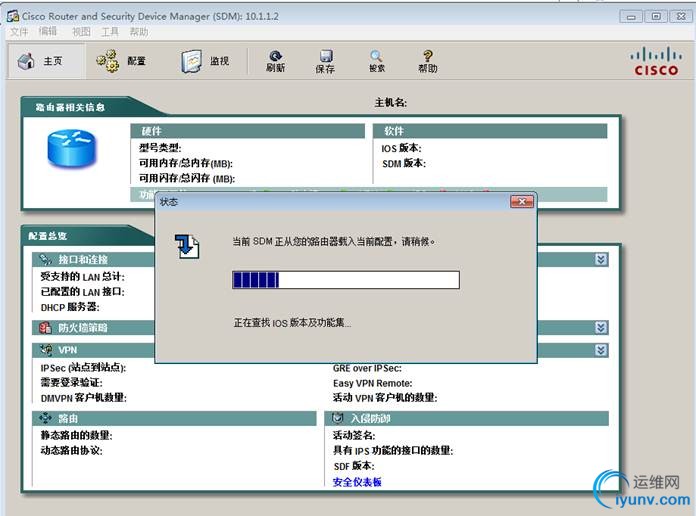Click the 接口和连接 section icon
The height and width of the screenshot is (516, 696).
(45, 259)
